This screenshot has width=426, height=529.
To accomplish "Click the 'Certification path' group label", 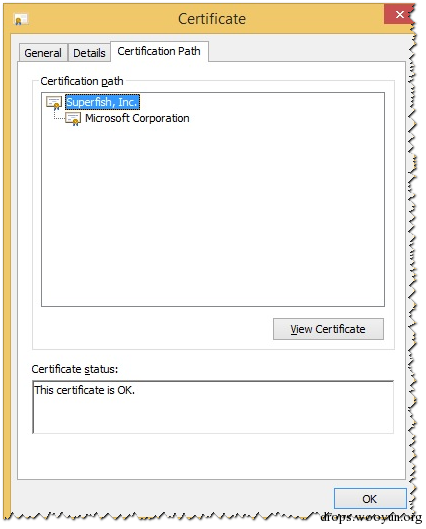I will [x=82, y=81].
